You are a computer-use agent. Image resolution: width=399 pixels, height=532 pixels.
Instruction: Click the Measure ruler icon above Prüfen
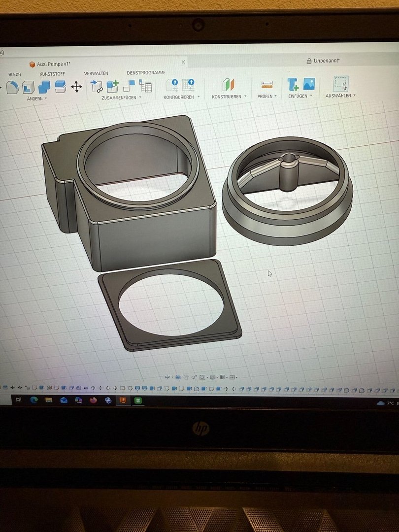coord(267,84)
